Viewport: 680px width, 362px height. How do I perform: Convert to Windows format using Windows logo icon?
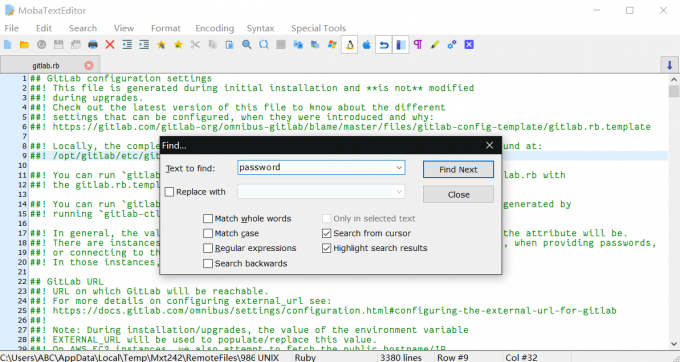(x=332, y=44)
